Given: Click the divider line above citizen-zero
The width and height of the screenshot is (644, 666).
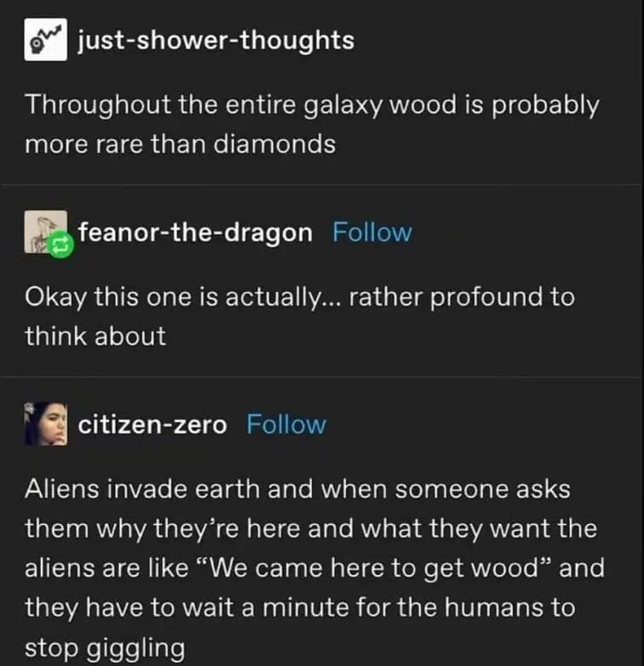Looking at the screenshot, I should [321, 377].
